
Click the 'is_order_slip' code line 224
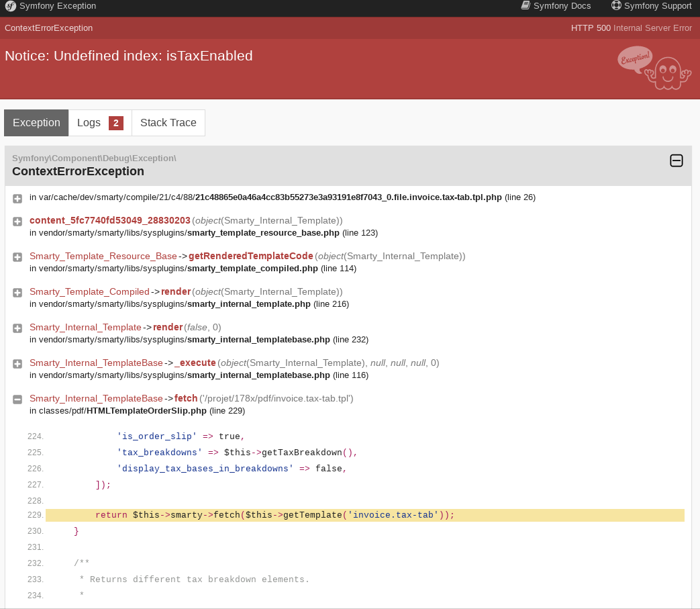tap(181, 436)
